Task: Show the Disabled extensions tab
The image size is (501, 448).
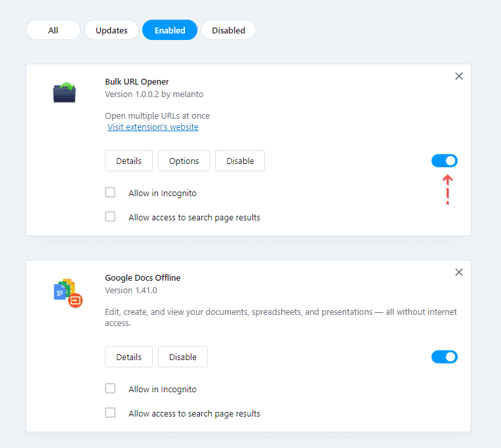Action: coord(228,30)
